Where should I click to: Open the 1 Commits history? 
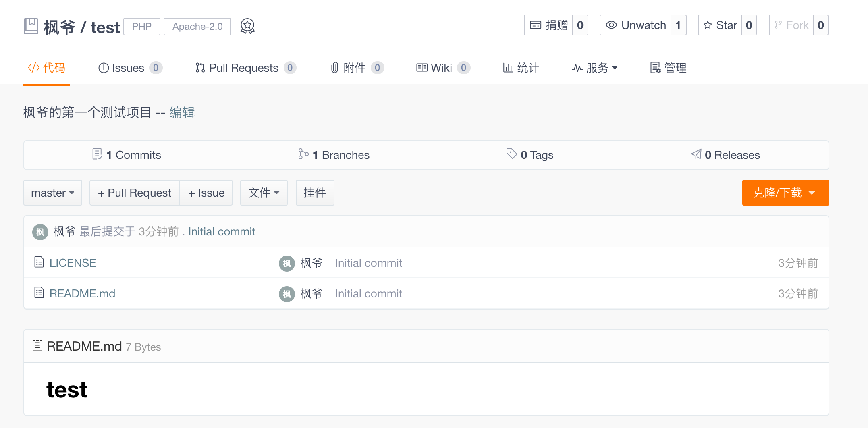tap(127, 155)
